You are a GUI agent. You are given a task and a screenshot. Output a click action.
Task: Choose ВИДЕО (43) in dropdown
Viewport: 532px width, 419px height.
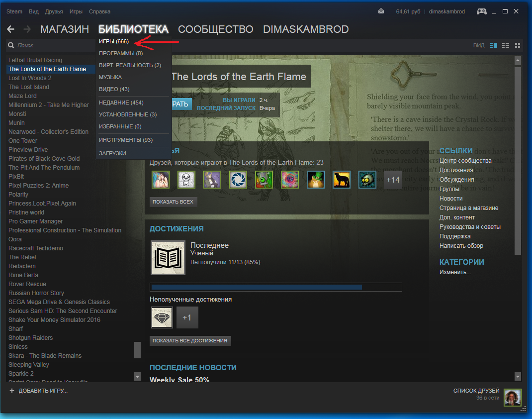tap(114, 89)
